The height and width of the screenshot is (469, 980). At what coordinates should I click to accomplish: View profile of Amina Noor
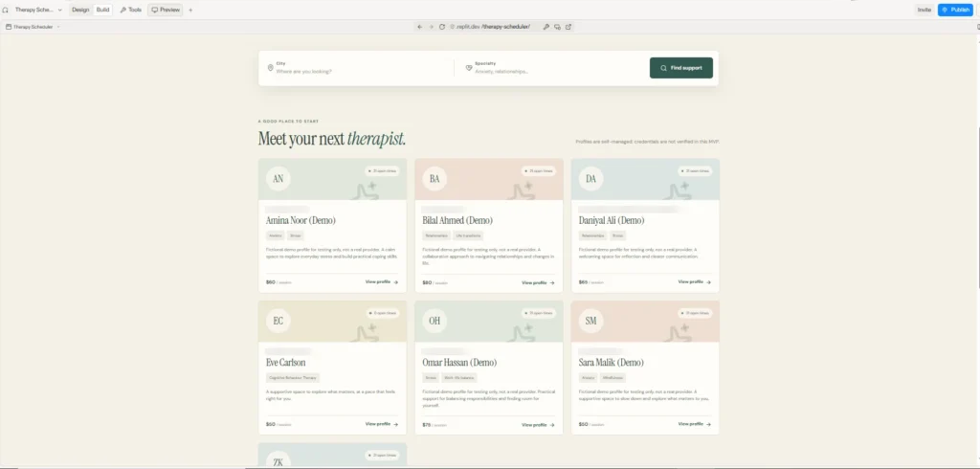point(381,282)
